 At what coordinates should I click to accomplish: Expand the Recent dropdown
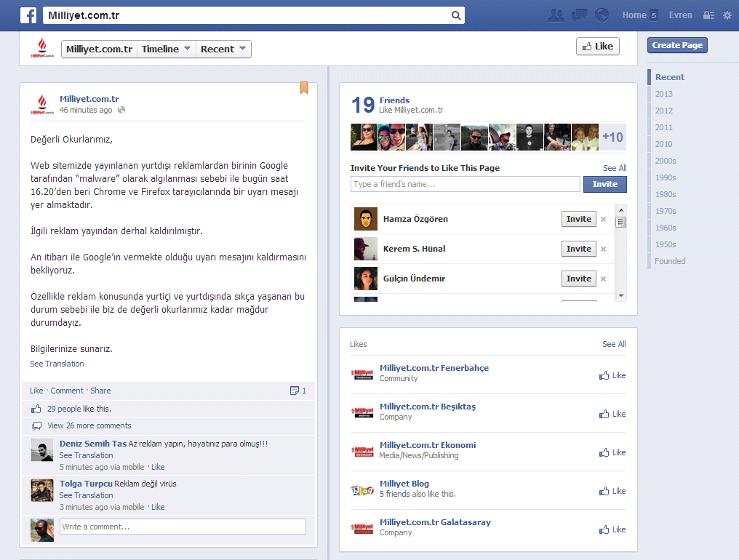(x=223, y=49)
